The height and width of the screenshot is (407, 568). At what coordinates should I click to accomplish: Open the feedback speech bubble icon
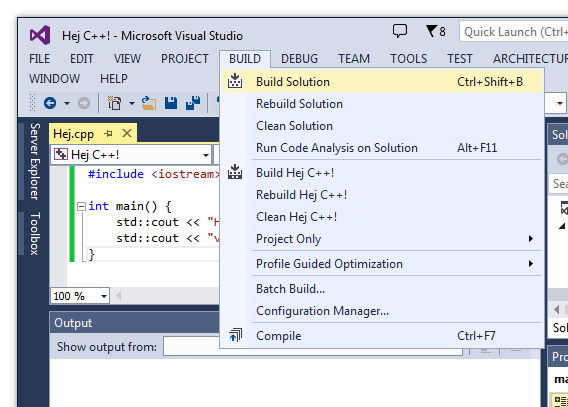click(400, 31)
